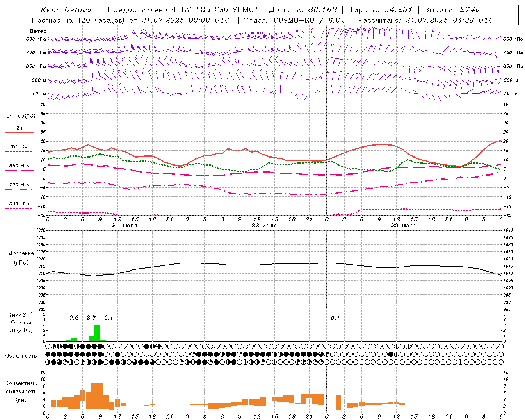Screen dimensions: 525x420
Task: Click the '0.6' precipitation total value
Action: click(x=74, y=317)
